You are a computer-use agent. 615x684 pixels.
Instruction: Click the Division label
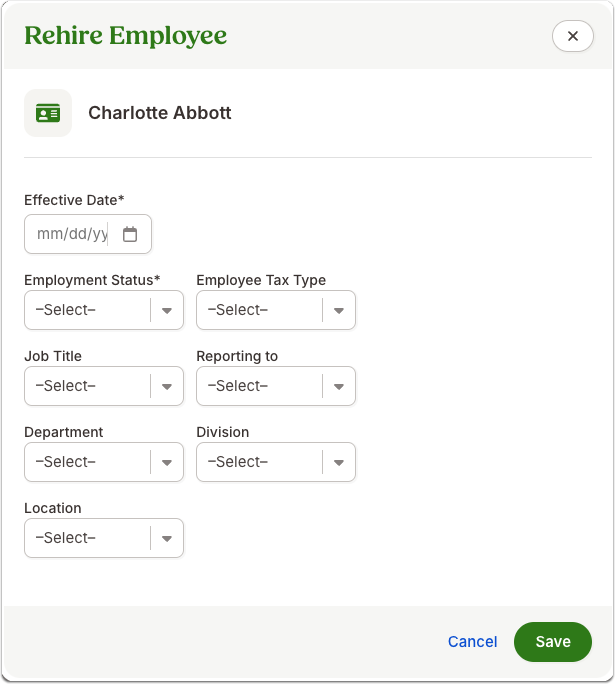(x=222, y=432)
